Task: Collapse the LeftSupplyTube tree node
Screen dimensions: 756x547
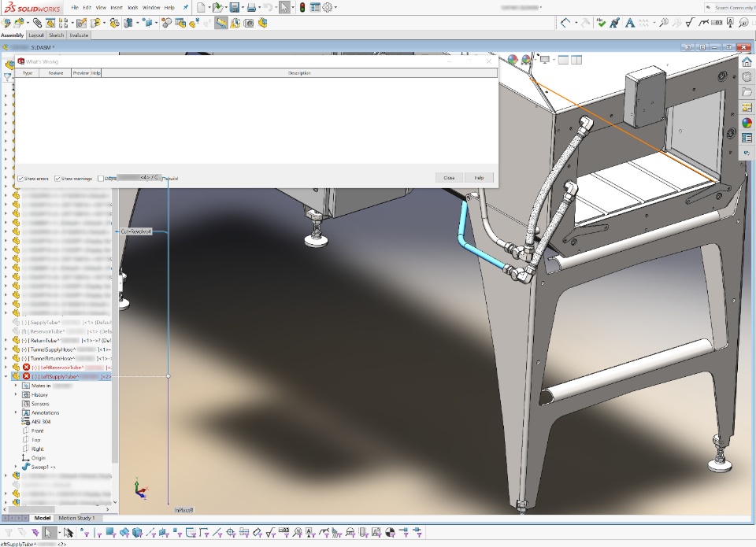Action: (6, 376)
